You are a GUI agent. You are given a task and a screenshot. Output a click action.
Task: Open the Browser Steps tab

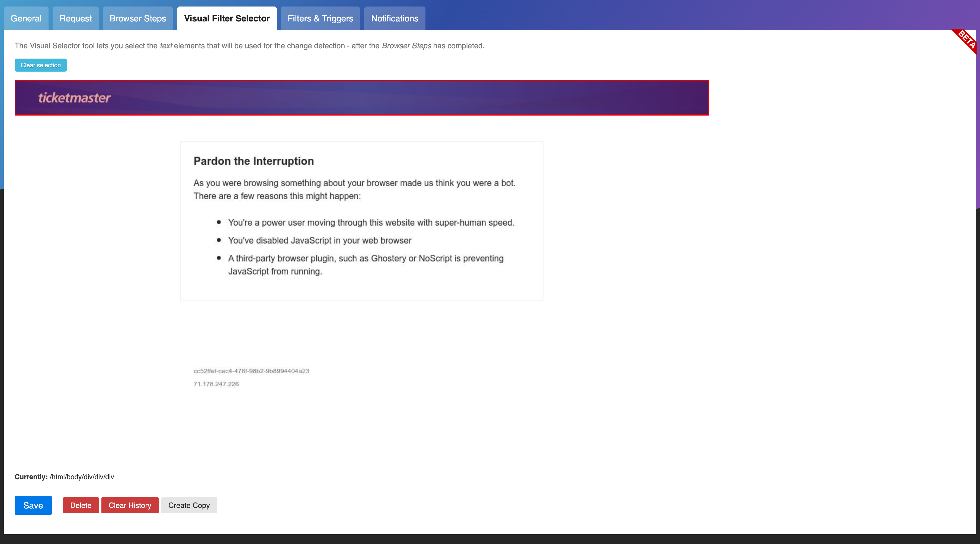point(138,18)
